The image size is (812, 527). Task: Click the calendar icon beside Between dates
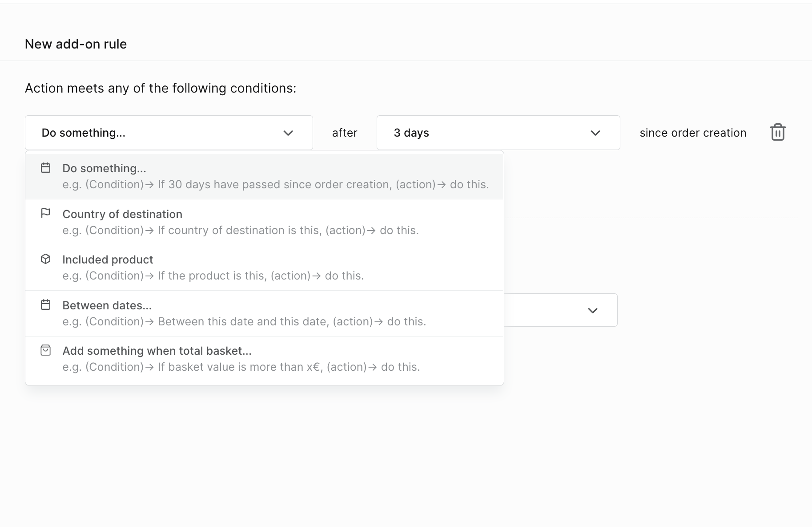pos(45,305)
